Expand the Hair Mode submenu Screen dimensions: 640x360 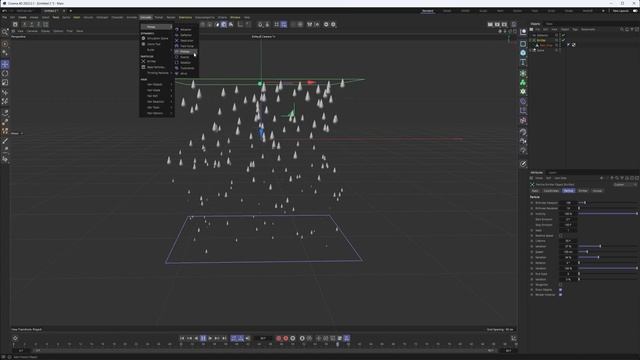pyautogui.click(x=171, y=90)
